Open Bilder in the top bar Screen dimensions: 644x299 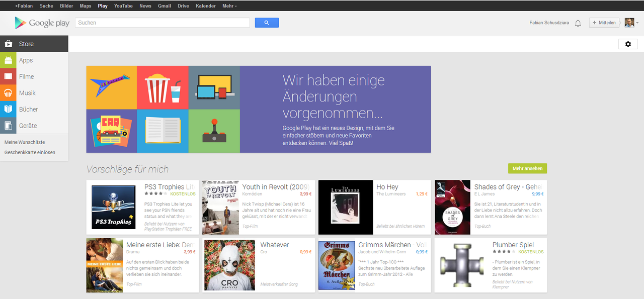point(66,6)
